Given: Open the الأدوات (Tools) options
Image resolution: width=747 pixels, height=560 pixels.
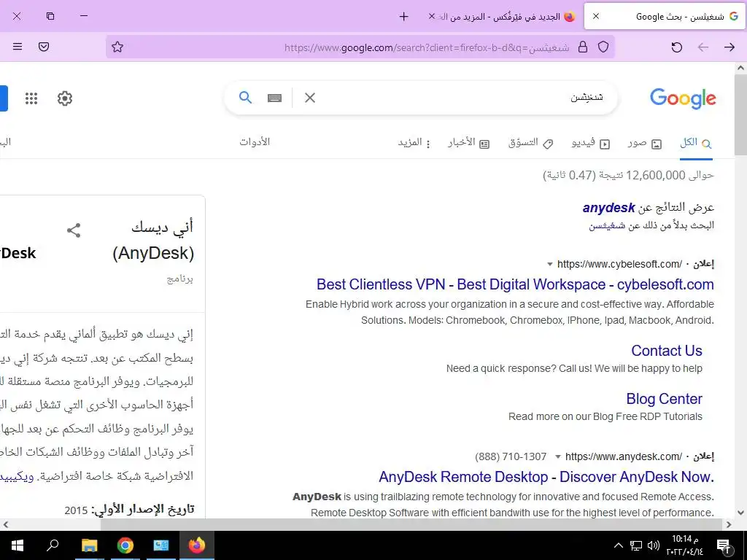Looking at the screenshot, I should pyautogui.click(x=255, y=142).
